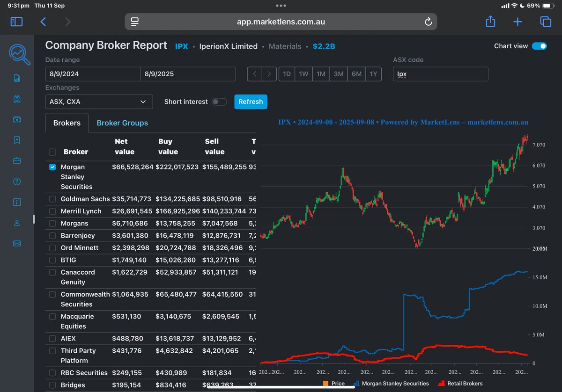562x392 pixels.
Task: Open the info sidebar icon
Action: pyautogui.click(x=17, y=202)
